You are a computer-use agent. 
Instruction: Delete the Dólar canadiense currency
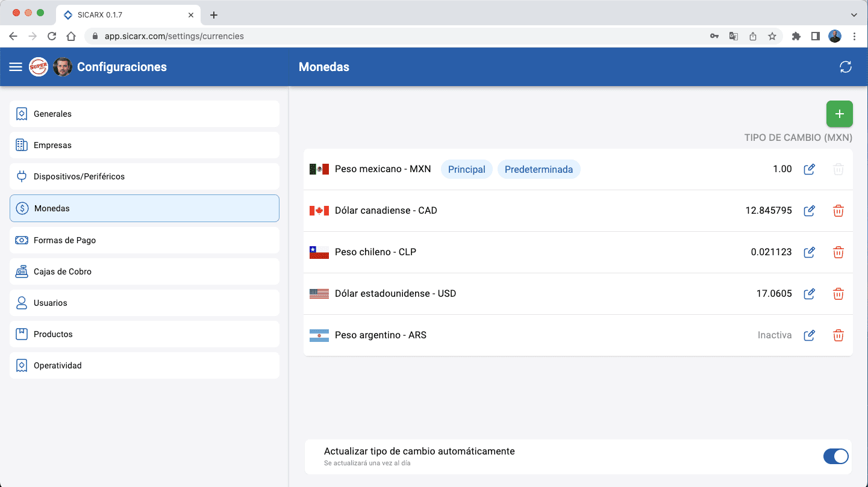[838, 211]
